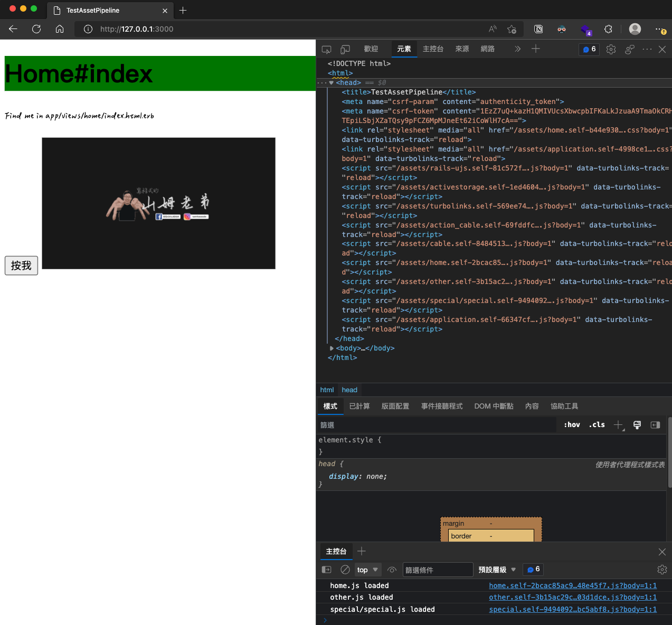Click the 按我 button on page
This screenshot has height=625, width=672.
tap(21, 266)
